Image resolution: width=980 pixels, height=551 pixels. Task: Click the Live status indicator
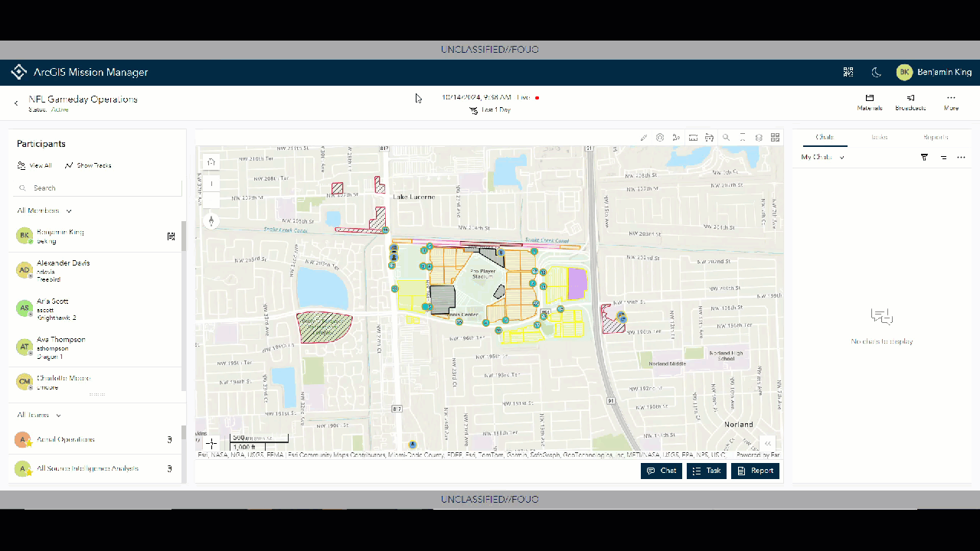point(528,98)
